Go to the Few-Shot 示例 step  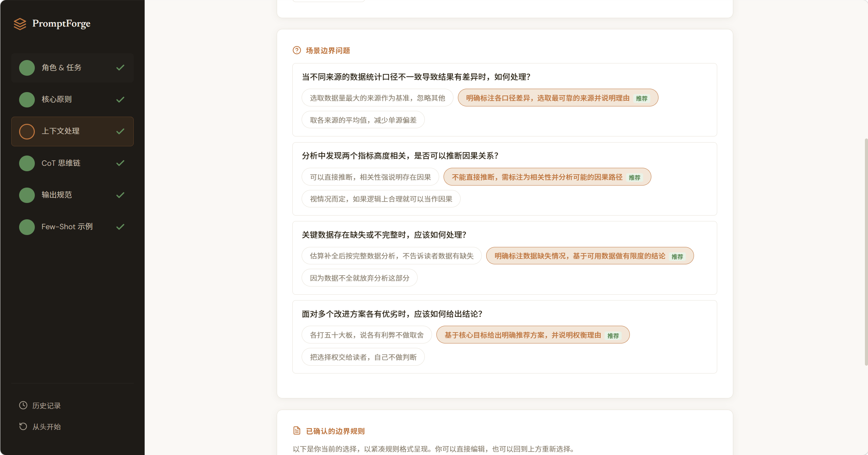coord(72,227)
